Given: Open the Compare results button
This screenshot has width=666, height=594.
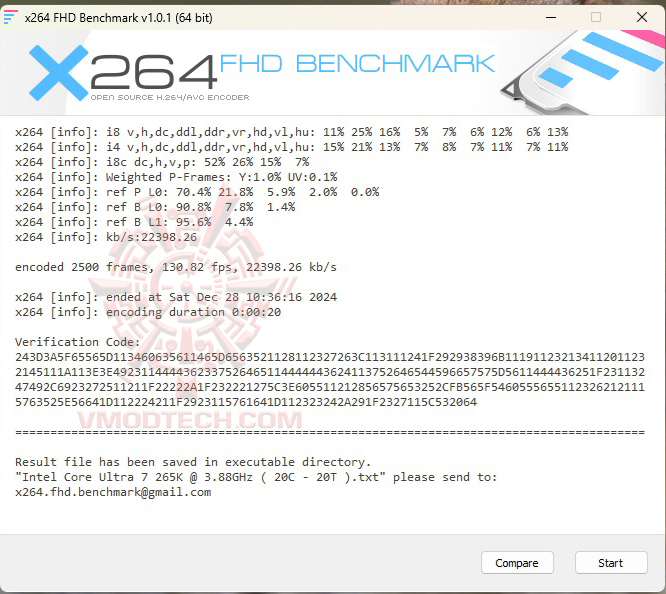Looking at the screenshot, I should click(x=517, y=563).
